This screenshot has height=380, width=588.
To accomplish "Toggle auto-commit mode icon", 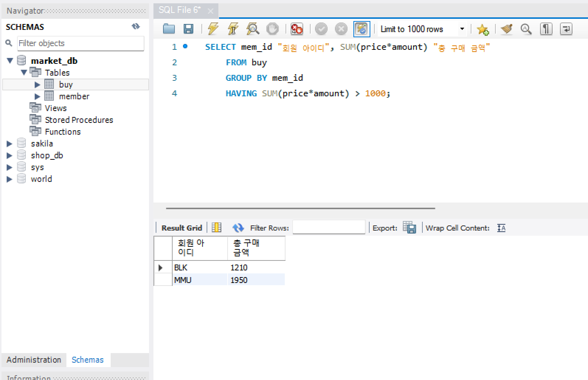I will [x=362, y=29].
